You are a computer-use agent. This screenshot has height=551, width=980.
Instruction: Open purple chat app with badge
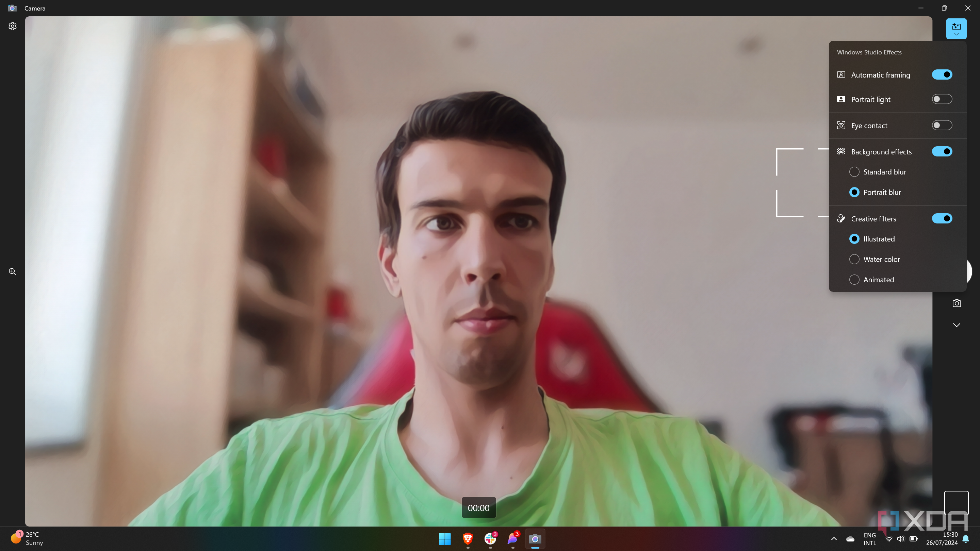512,539
